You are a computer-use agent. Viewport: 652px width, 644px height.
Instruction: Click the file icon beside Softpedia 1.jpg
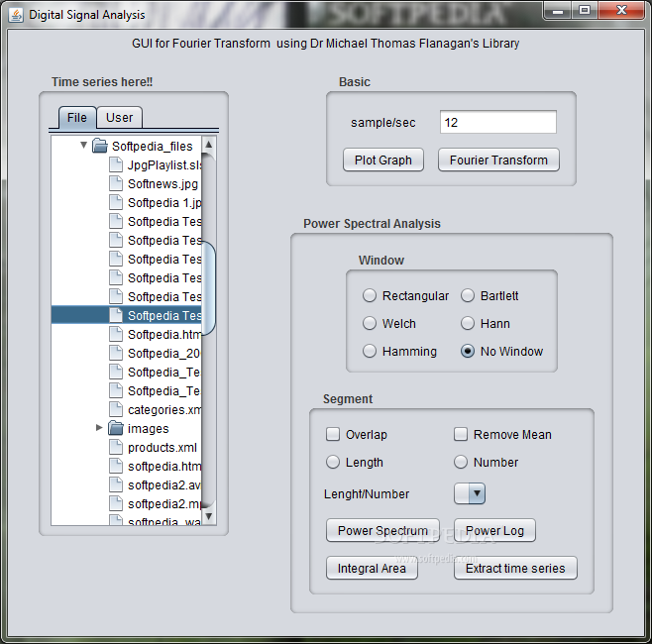(x=116, y=202)
